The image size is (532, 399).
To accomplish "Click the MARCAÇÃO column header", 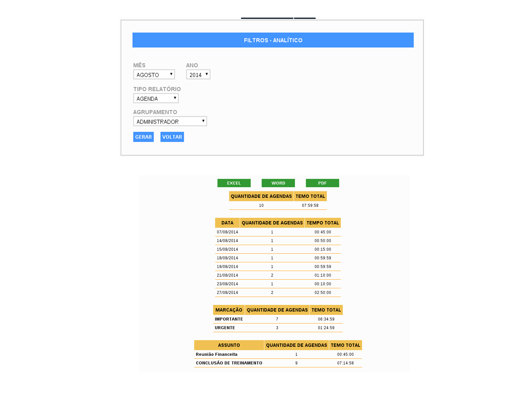I will pos(229,310).
